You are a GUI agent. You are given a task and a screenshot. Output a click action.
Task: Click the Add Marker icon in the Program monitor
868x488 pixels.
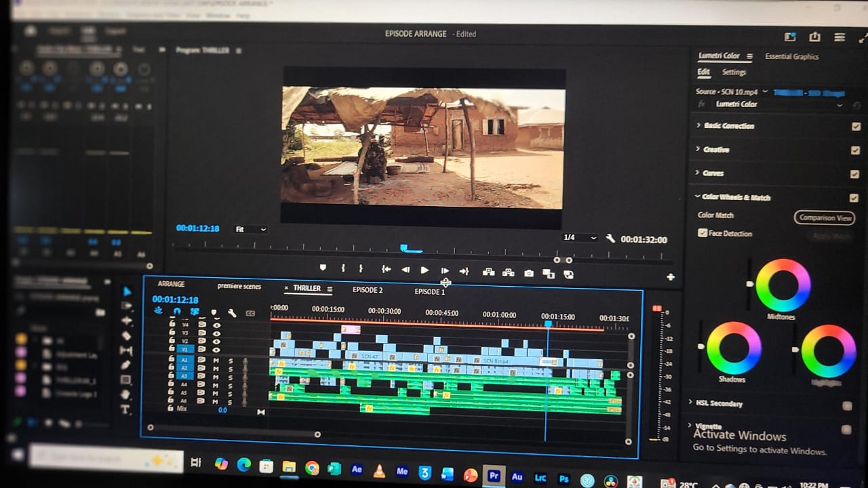tap(323, 268)
